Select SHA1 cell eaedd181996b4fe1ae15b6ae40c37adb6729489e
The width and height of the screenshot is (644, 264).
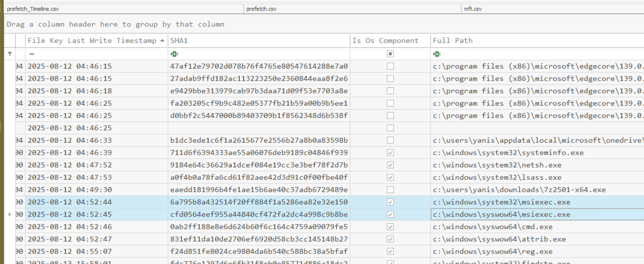tap(259, 190)
